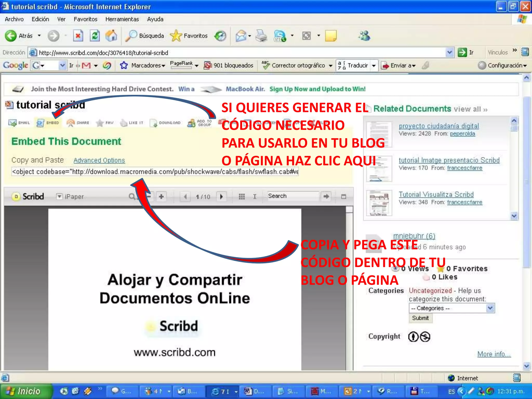Click the iPaper Search field
Screen dimensions: 532x399
[293, 196]
